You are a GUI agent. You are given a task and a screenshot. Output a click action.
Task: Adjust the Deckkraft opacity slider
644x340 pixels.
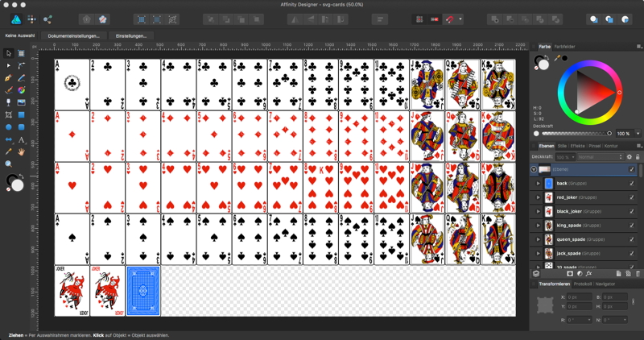tap(573, 134)
